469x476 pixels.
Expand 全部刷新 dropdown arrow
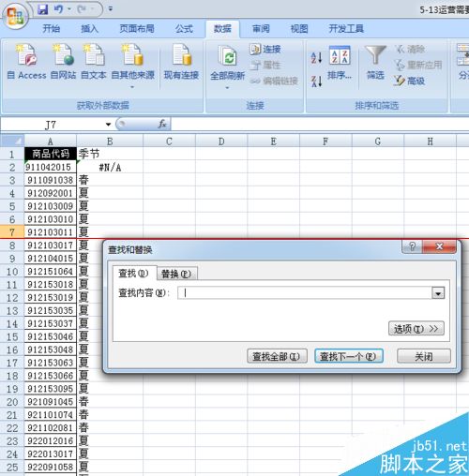[227, 88]
